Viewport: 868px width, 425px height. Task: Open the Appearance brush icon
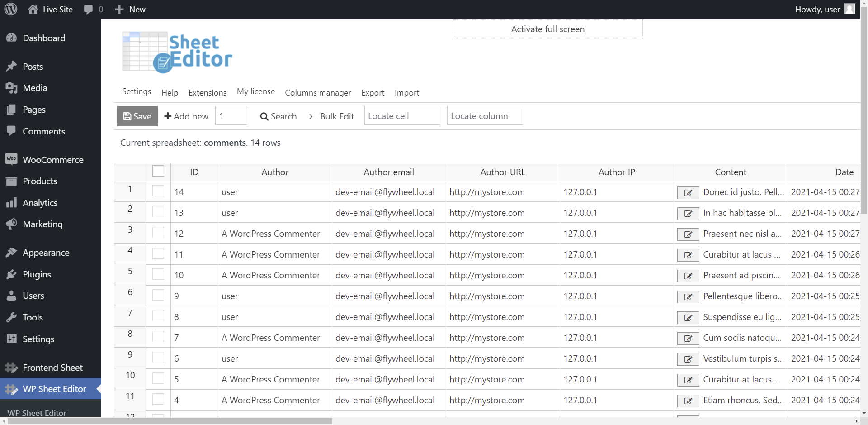coord(11,253)
